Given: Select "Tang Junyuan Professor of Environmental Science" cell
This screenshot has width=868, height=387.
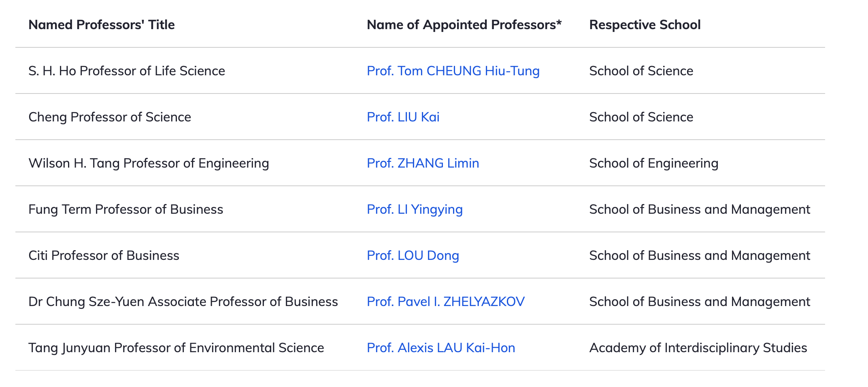Looking at the screenshot, I should 176,348.
